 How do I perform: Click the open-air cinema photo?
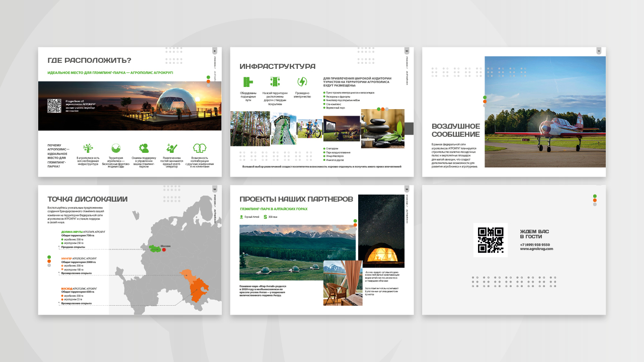pyautogui.click(x=342, y=129)
